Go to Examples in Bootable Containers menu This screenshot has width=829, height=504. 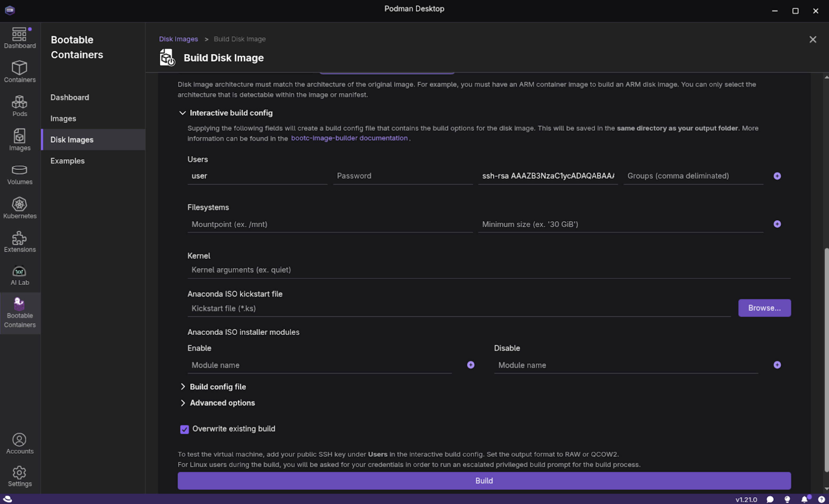[67, 161]
